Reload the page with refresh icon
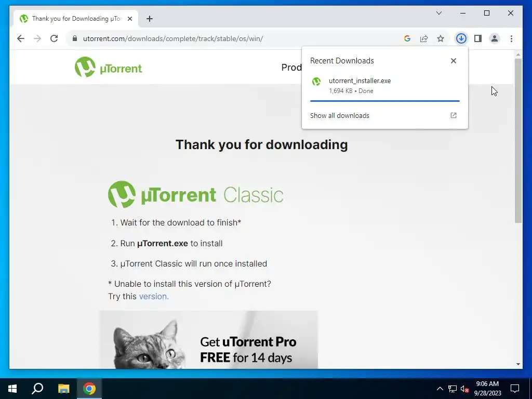Viewport: 532px width, 399px height. click(x=54, y=38)
